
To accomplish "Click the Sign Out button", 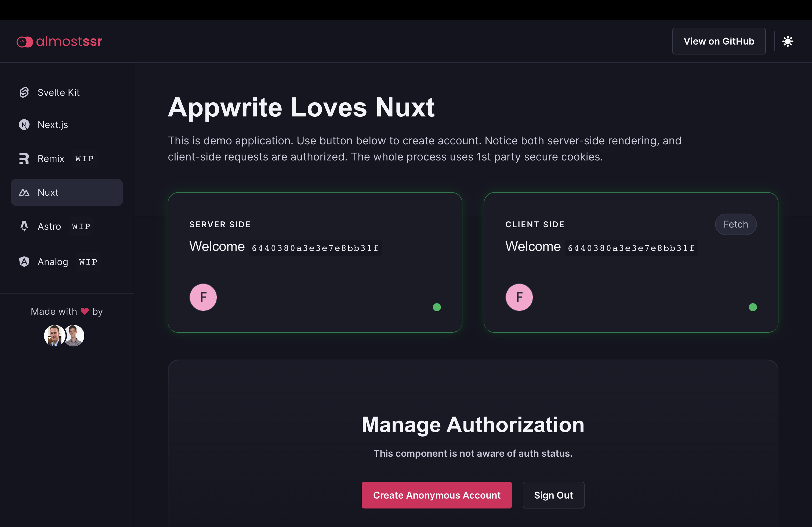I will (553, 495).
